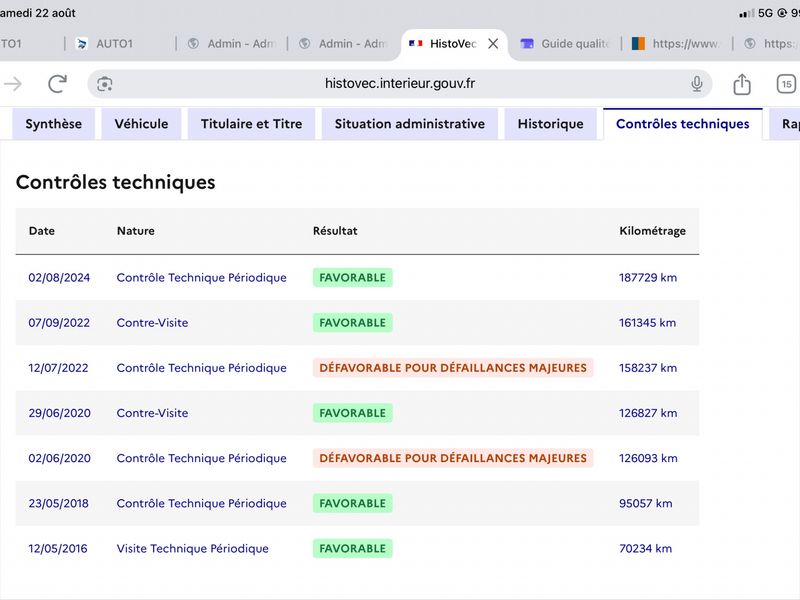
Task: Open the reader icon in address bar
Action: click(x=105, y=84)
